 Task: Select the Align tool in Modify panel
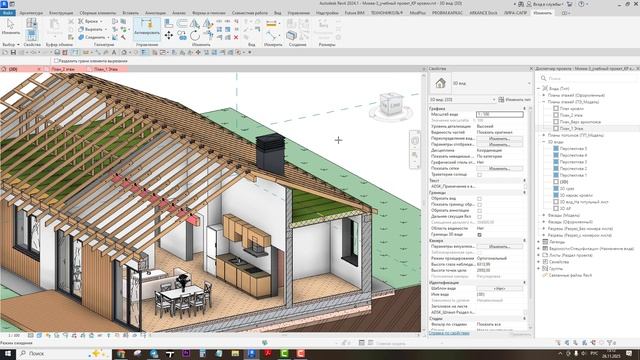tap(169, 23)
